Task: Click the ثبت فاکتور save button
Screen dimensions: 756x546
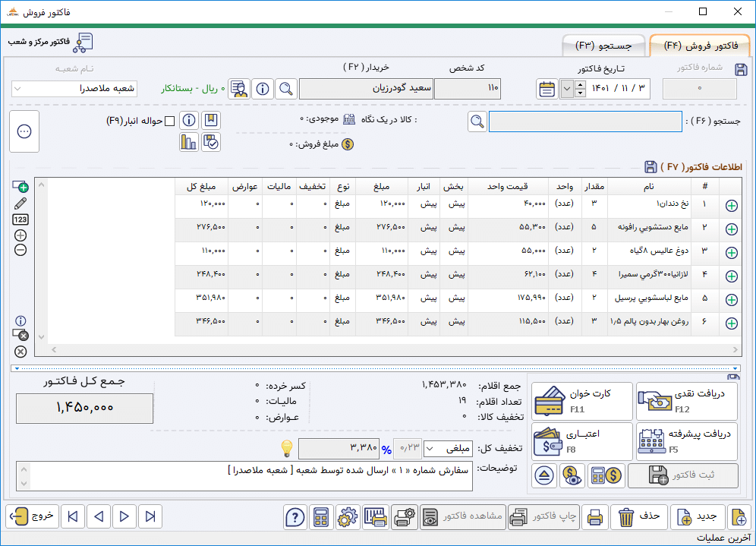Action: click(682, 475)
